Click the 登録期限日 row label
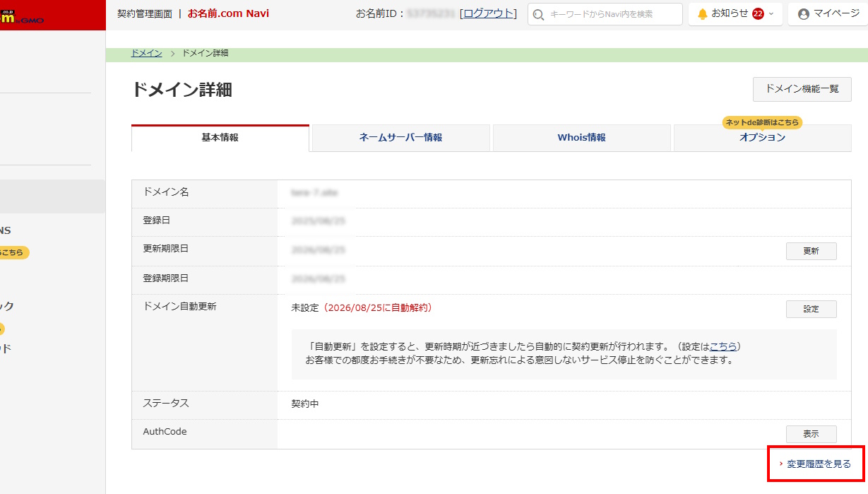Screen dimensions: 868x494 (165, 278)
